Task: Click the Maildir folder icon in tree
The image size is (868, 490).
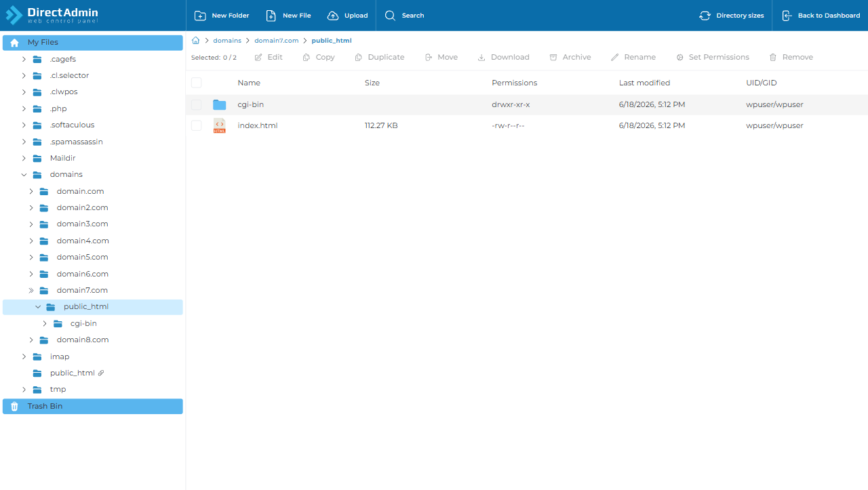Action: click(x=37, y=159)
